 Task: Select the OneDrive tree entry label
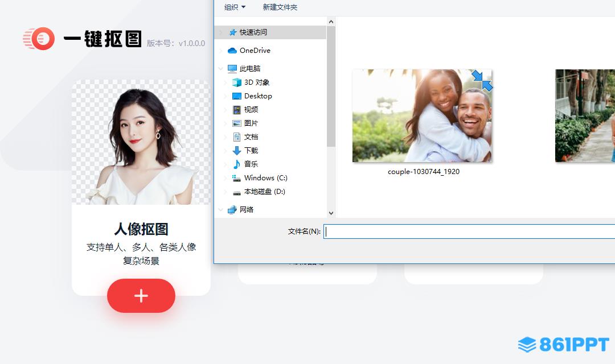[255, 51]
